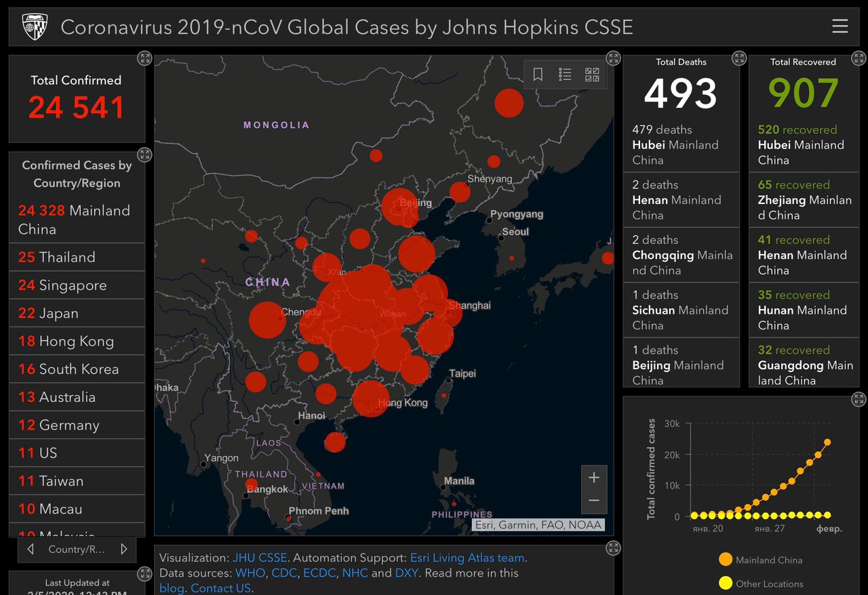The image size is (868, 595).
Task: Click the Contact US link
Action: [221, 588]
